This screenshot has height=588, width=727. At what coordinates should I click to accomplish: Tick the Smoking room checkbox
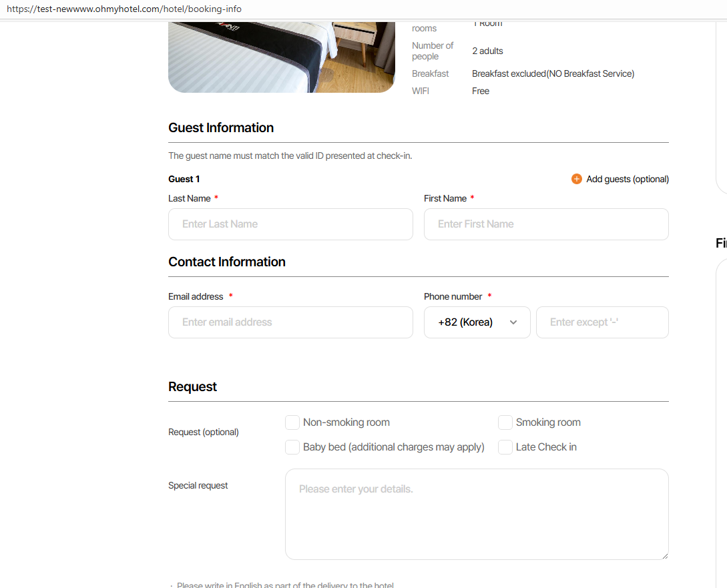coord(505,422)
